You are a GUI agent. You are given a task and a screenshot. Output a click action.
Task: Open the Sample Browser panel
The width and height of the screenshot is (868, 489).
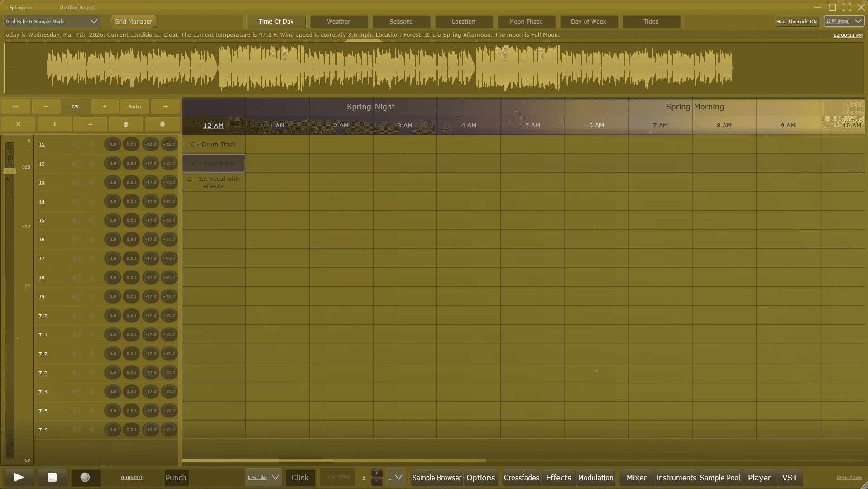pos(436,478)
